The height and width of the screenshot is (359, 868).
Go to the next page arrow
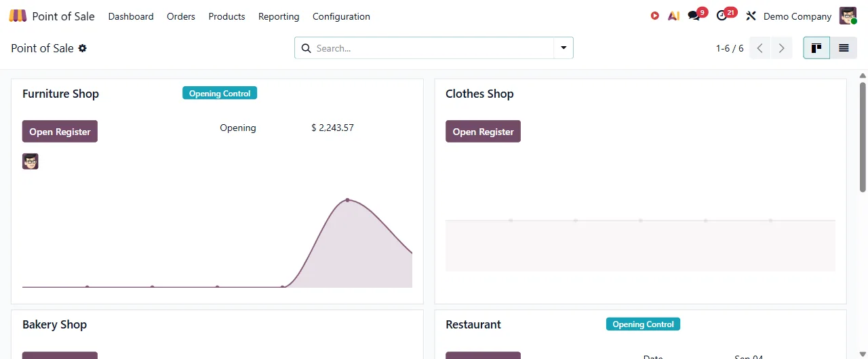pos(782,48)
